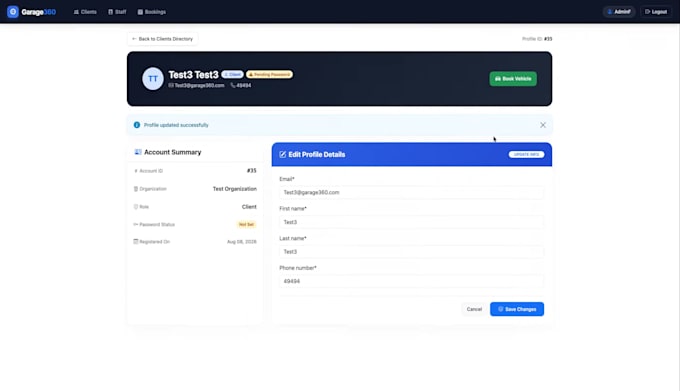Focus the Email input field

(x=411, y=192)
